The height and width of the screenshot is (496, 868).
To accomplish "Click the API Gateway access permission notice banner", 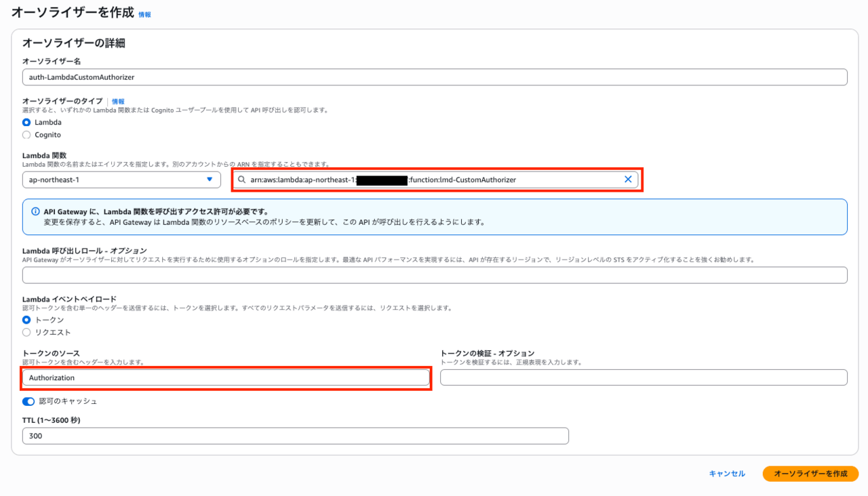I will click(x=434, y=217).
